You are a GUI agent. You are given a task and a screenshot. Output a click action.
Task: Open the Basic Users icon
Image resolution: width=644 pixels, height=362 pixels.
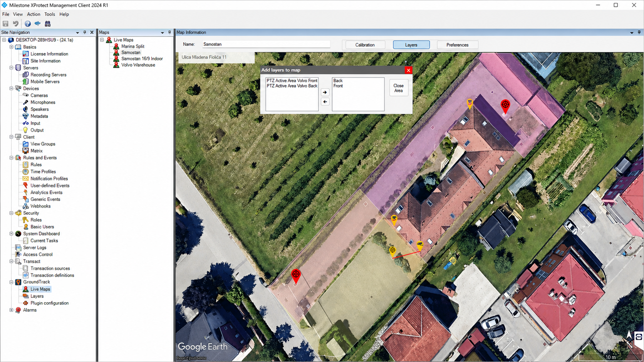25,227
